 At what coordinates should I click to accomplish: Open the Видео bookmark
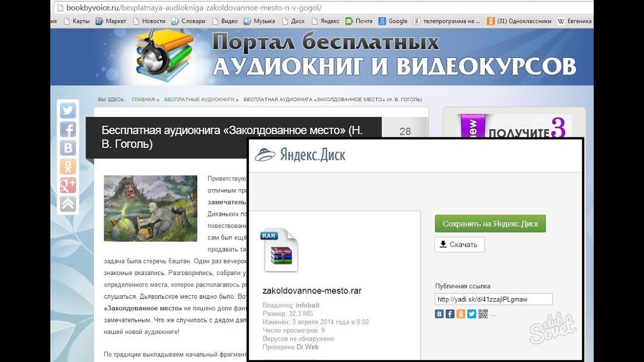click(225, 21)
